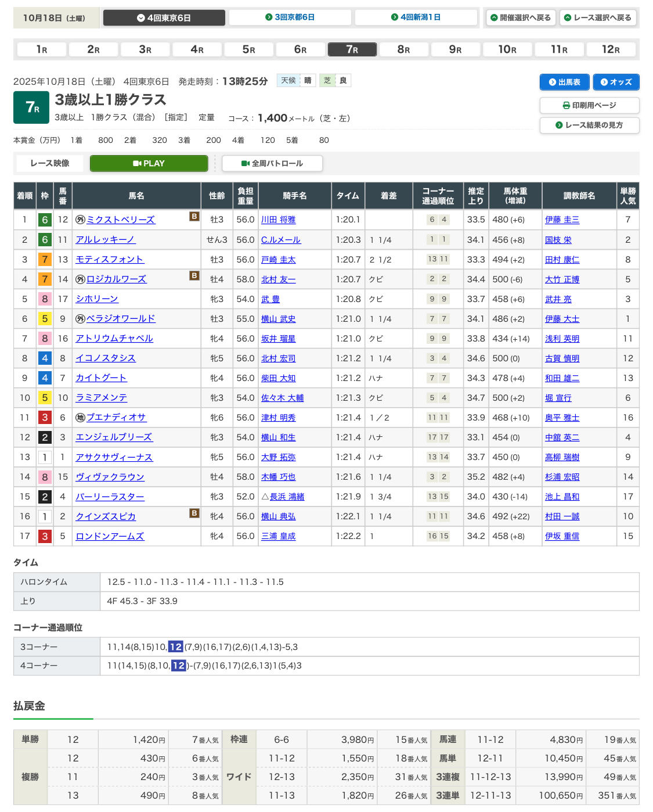Return to meeting selection

[x=521, y=17]
